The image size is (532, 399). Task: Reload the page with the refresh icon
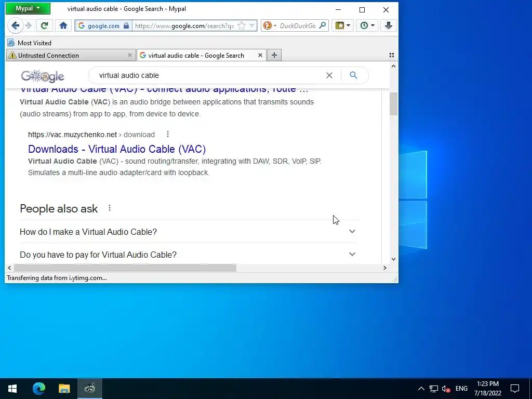(44, 25)
